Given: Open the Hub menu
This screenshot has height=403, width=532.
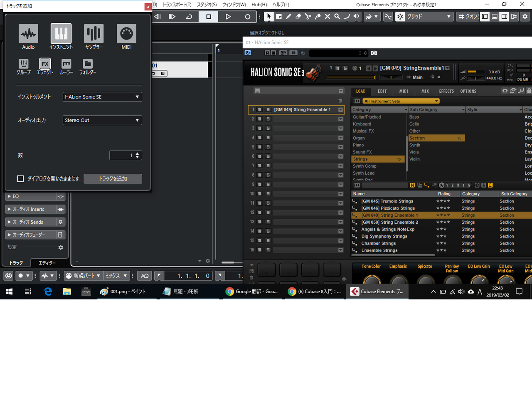Looking at the screenshot, I should tap(259, 5).
